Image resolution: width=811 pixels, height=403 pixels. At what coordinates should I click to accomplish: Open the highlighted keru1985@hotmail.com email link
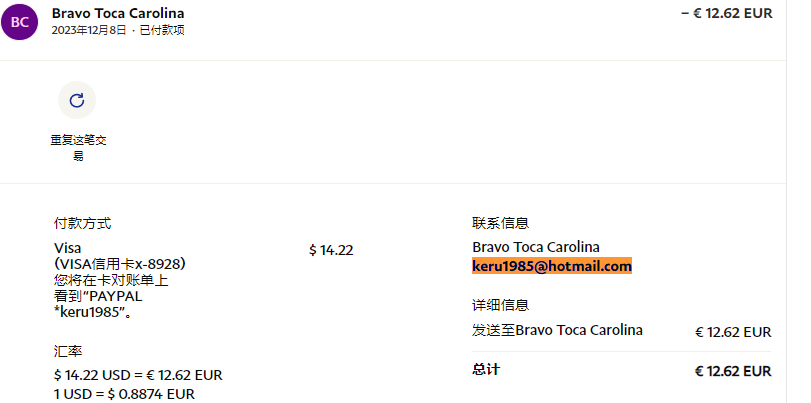tap(552, 266)
